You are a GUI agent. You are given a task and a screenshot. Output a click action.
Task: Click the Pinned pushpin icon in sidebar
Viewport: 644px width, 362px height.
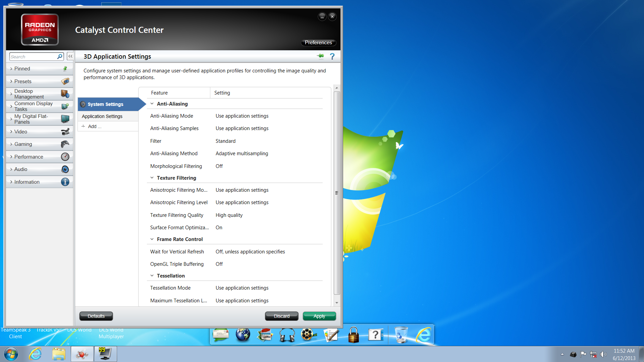(65, 69)
